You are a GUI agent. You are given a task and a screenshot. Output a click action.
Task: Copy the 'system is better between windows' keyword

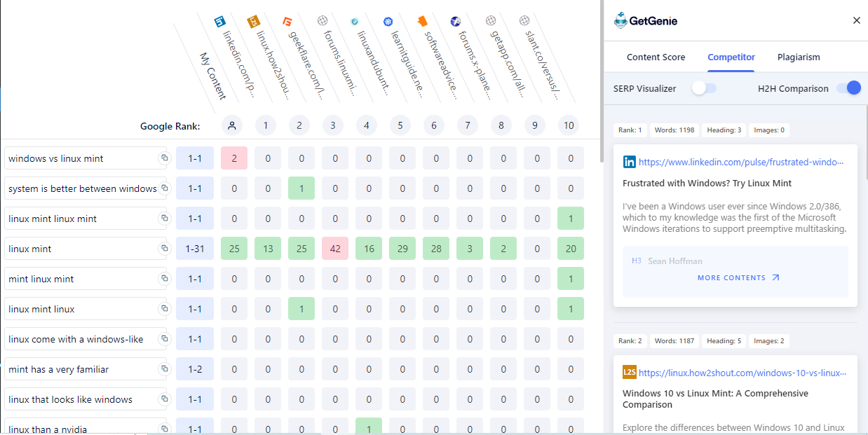tap(164, 188)
